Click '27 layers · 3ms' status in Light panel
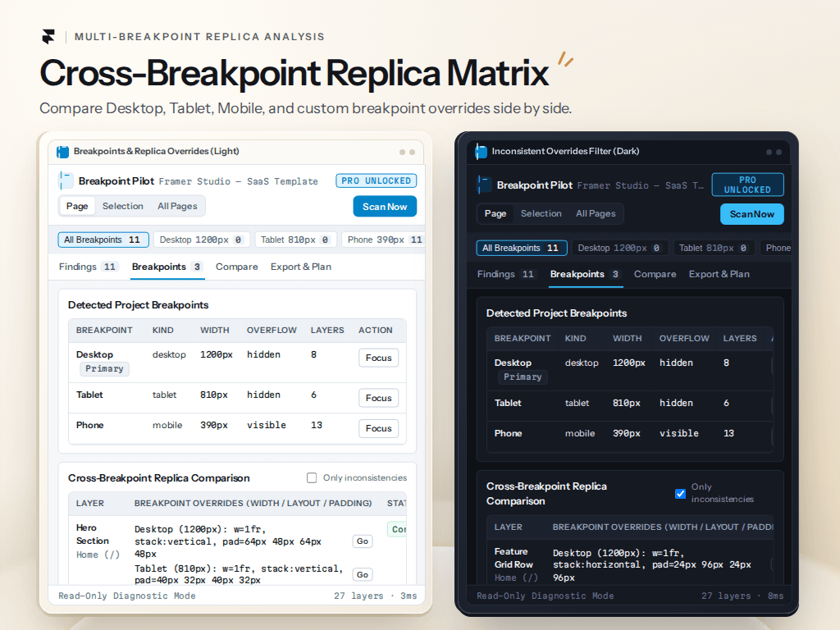The image size is (840, 630). coord(375,596)
